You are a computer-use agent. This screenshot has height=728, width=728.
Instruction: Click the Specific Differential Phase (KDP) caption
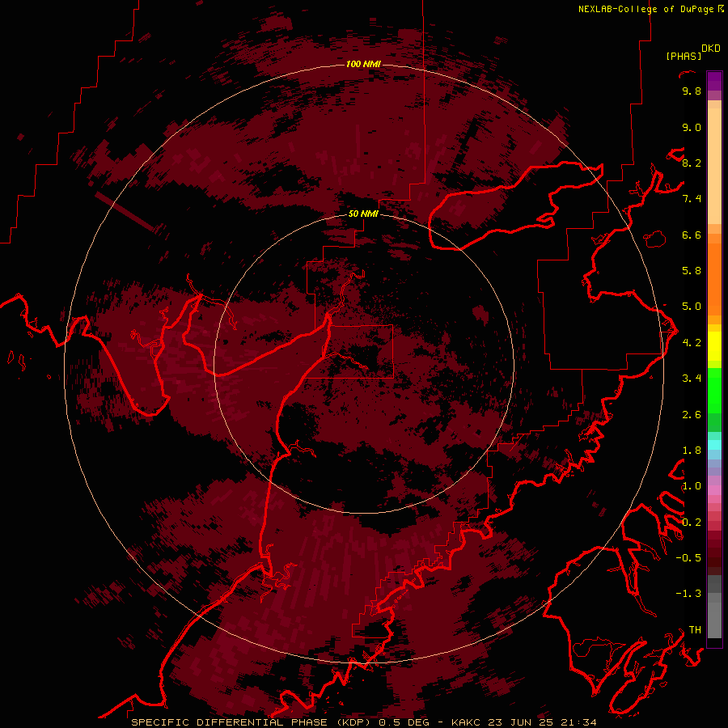pyautogui.click(x=251, y=722)
